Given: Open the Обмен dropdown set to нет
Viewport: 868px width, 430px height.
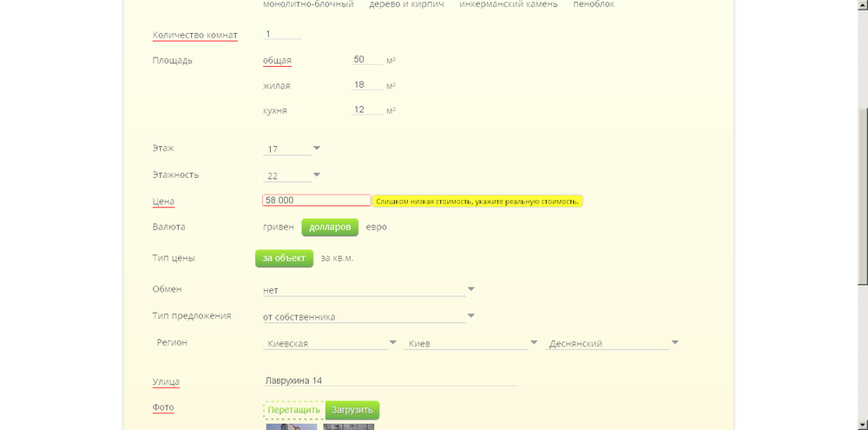Looking at the screenshot, I should (x=369, y=290).
